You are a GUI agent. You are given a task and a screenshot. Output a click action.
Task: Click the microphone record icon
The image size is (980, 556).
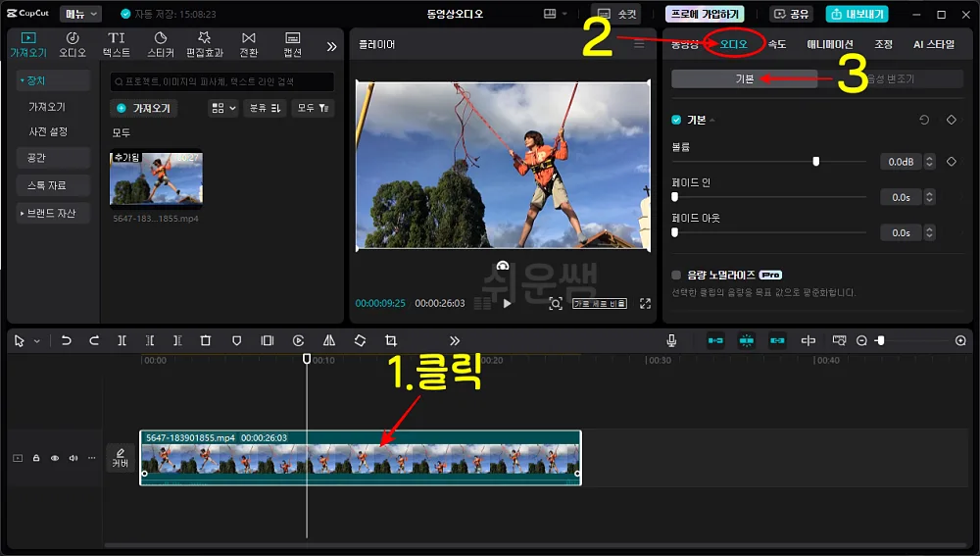[x=671, y=340]
